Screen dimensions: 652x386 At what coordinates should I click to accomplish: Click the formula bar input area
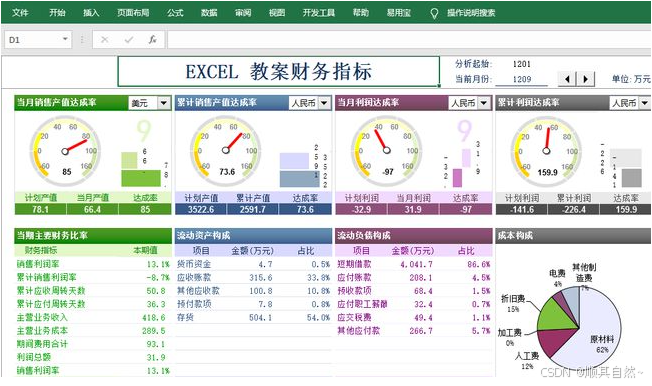[409, 40]
